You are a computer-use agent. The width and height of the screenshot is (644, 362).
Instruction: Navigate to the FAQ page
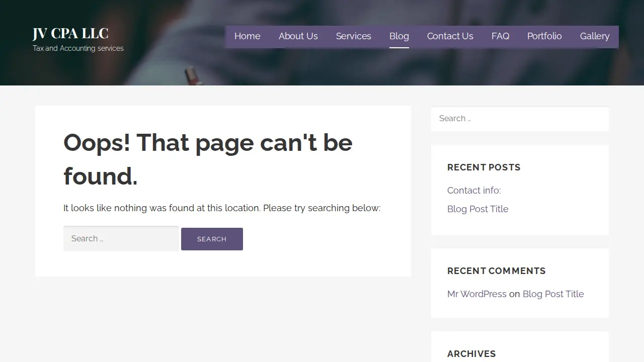click(x=500, y=36)
